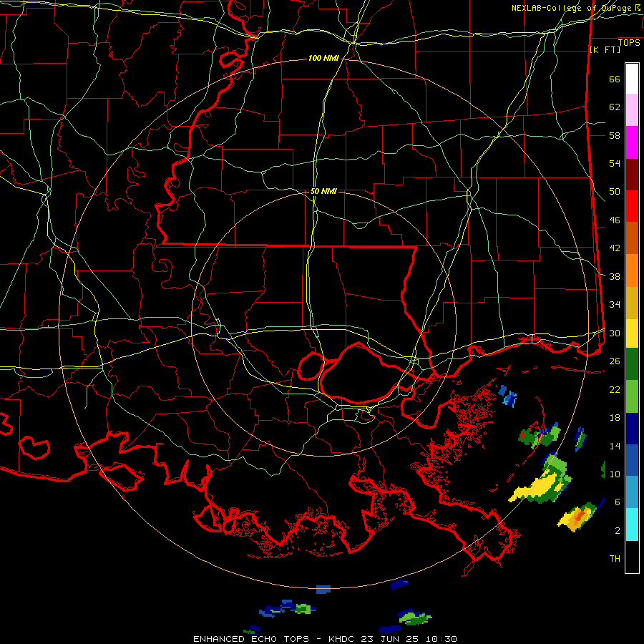The height and width of the screenshot is (644, 644).
Task: Click the legend value 34
Action: 615,305
